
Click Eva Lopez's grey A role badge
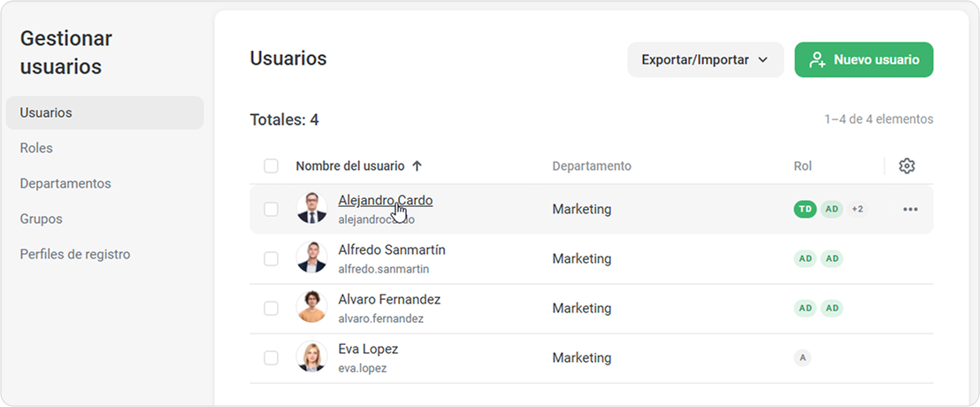pos(802,358)
